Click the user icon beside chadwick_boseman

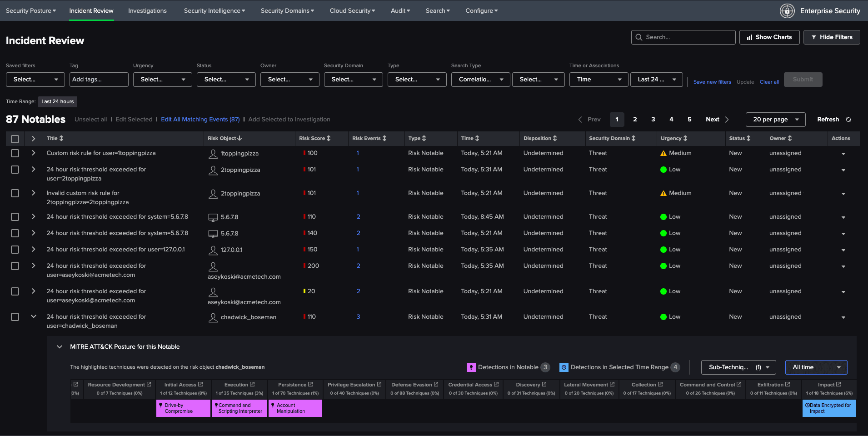click(213, 317)
